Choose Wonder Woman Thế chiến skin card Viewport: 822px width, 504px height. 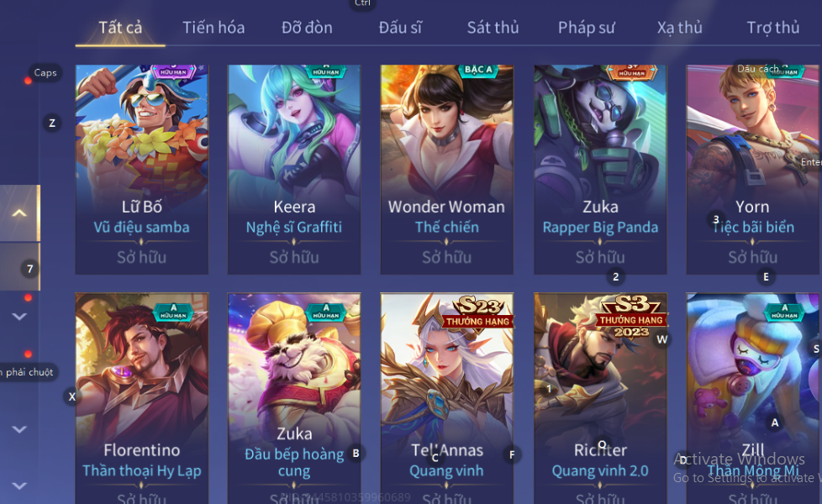click(446, 169)
